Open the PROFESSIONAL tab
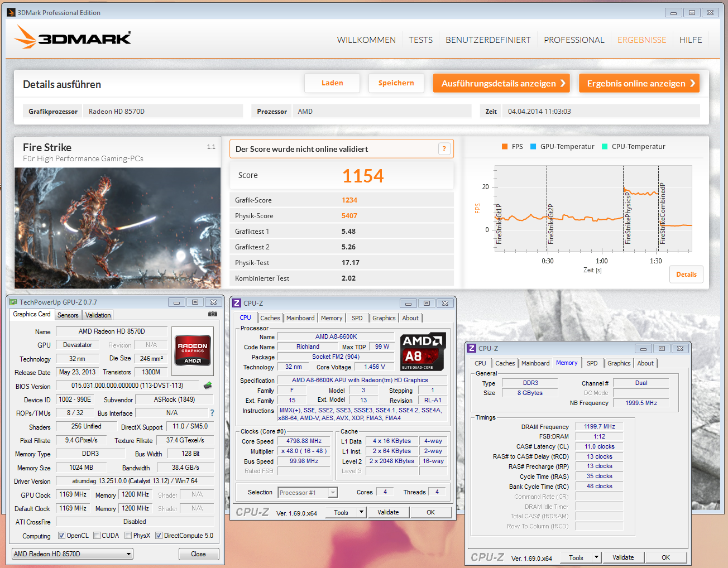Image resolution: width=728 pixels, height=568 pixels. [574, 40]
